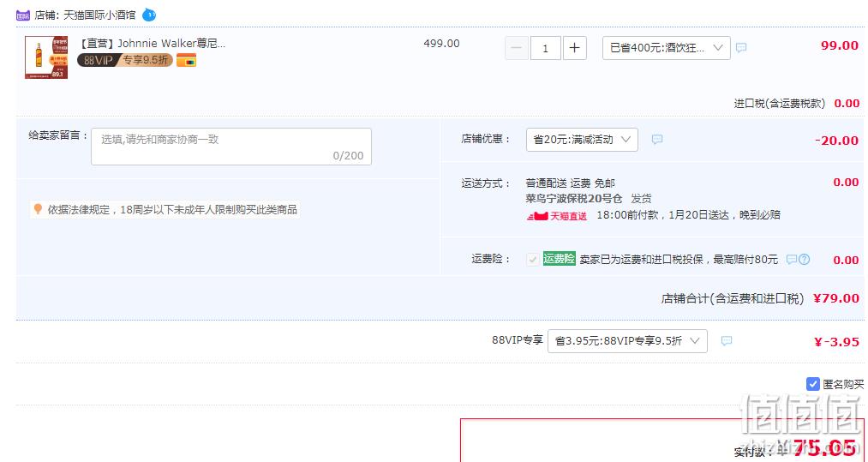Click the 88VIP 专享9.5折 badge
868x462 pixels.
[x=124, y=60]
